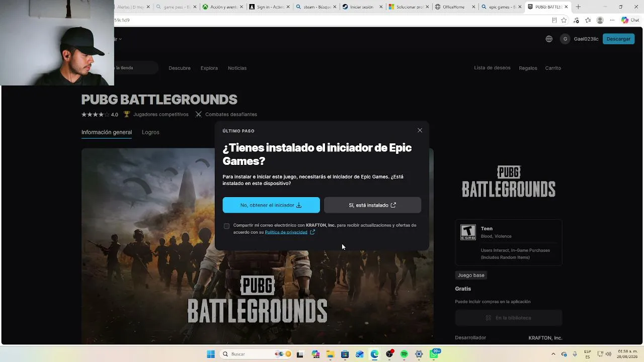Click the 4.0 star rating
The image size is (644, 362).
point(100,115)
